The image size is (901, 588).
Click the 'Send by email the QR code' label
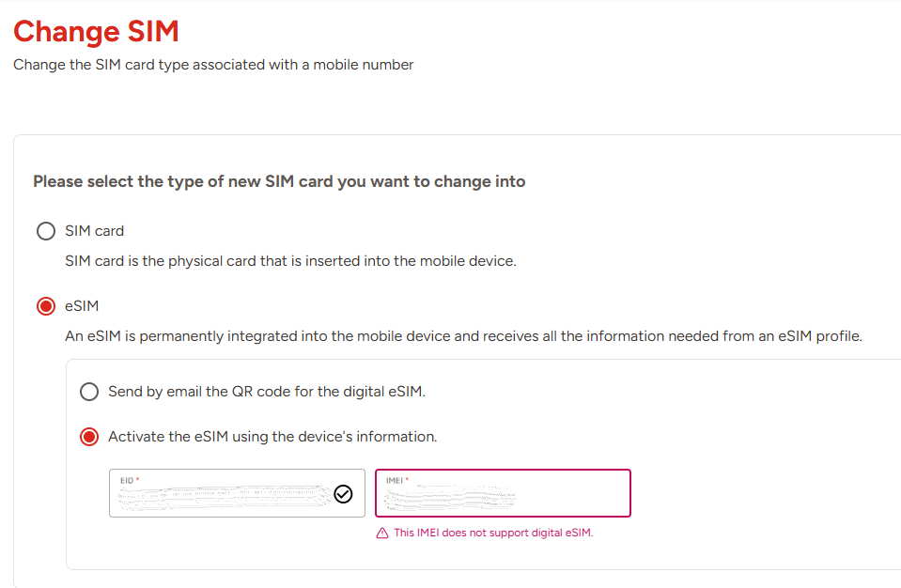pyautogui.click(x=267, y=392)
